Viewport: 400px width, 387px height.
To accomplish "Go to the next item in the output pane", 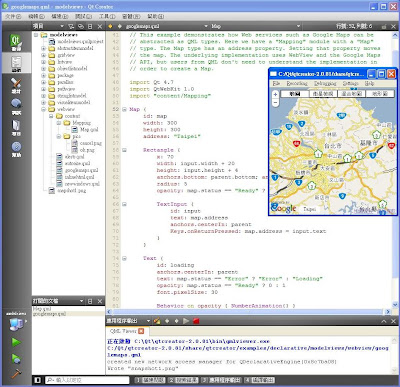I will coord(176,321).
